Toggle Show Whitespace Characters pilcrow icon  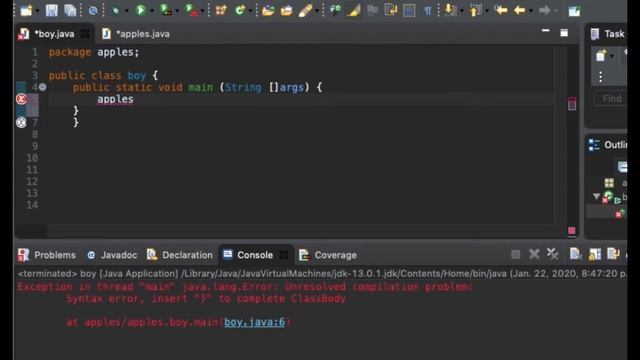pos(427,11)
